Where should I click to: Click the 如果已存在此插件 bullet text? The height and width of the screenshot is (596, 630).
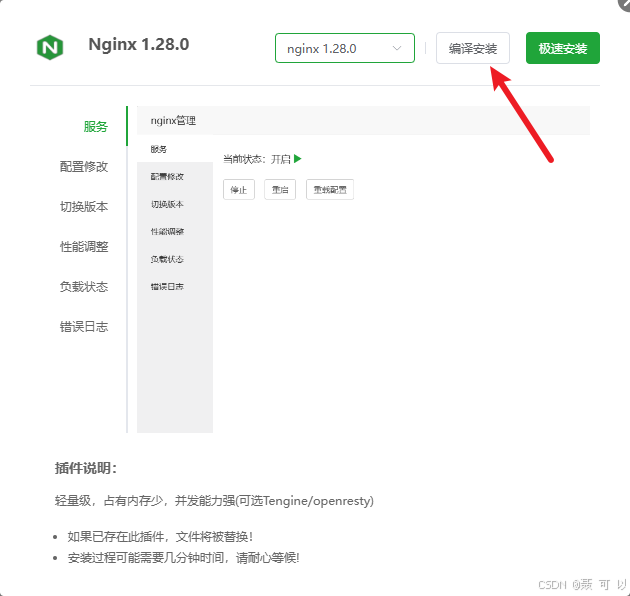click(x=160, y=537)
